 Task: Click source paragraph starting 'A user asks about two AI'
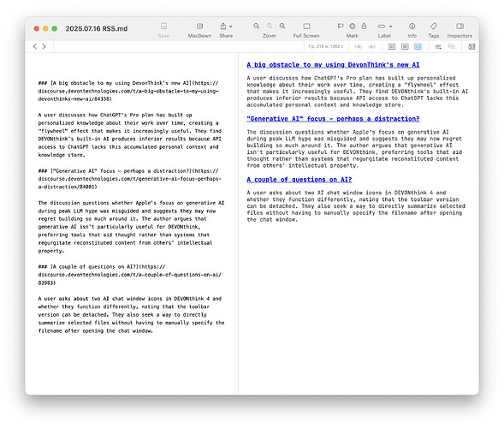[x=131, y=314]
